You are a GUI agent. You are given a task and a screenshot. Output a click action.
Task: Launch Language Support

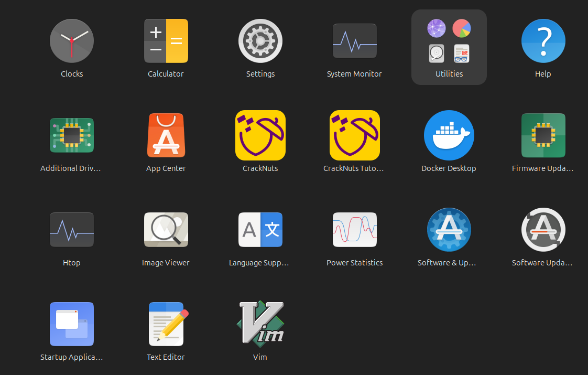[x=260, y=230]
